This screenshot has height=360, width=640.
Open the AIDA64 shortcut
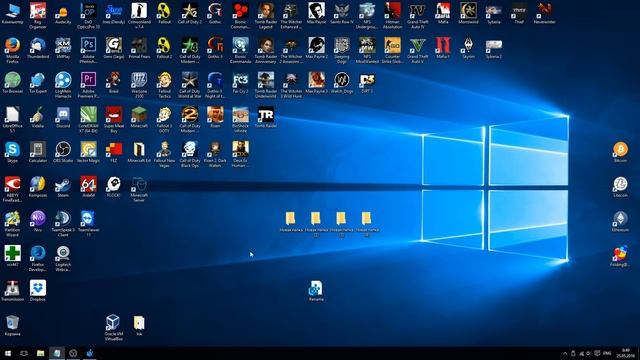click(88, 184)
